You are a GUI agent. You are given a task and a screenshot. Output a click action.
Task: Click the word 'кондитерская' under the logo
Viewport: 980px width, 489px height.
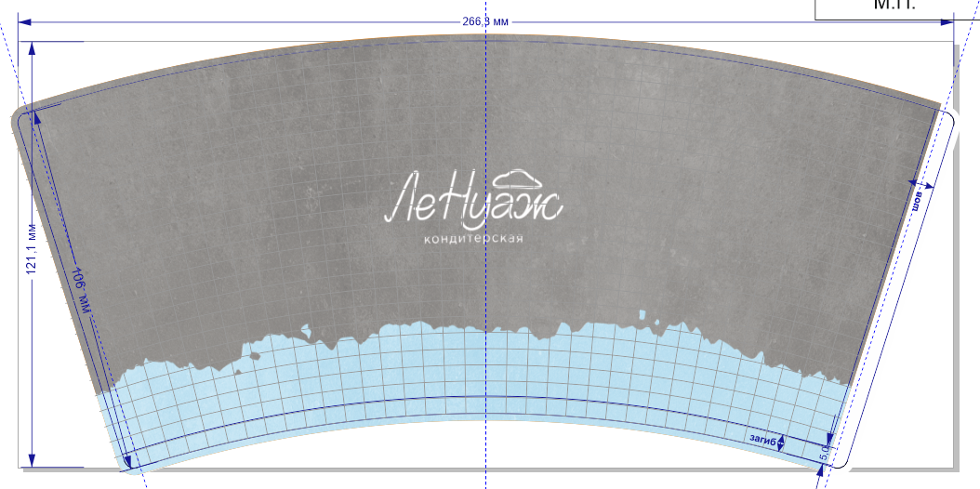click(473, 239)
